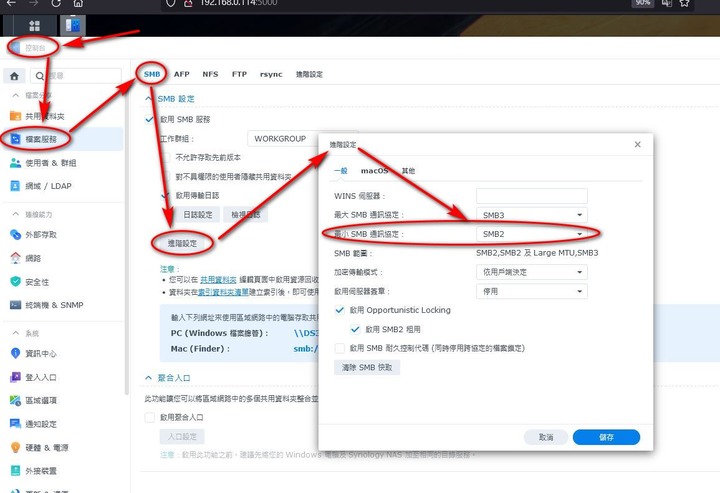The image size is (720, 493).
Task: Open 硬體 & 電源 bulb icon
Action: click(x=15, y=447)
